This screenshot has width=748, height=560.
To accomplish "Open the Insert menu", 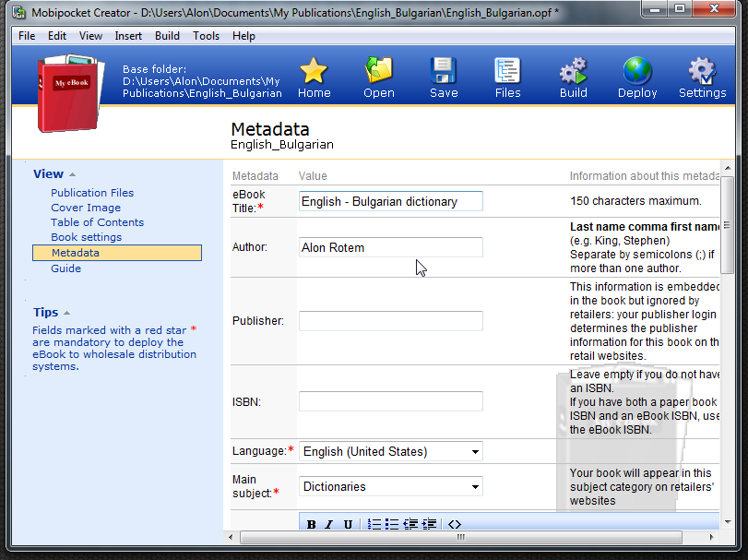I will 128,36.
